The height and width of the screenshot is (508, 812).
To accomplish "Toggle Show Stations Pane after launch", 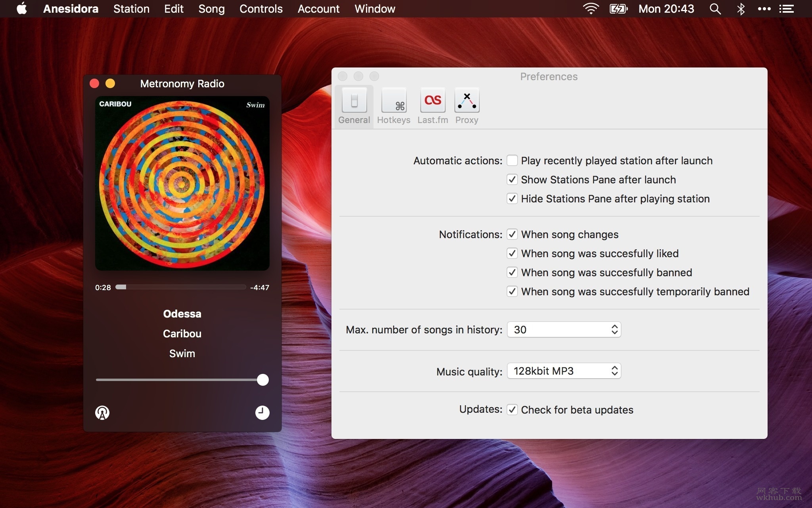I will click(512, 179).
